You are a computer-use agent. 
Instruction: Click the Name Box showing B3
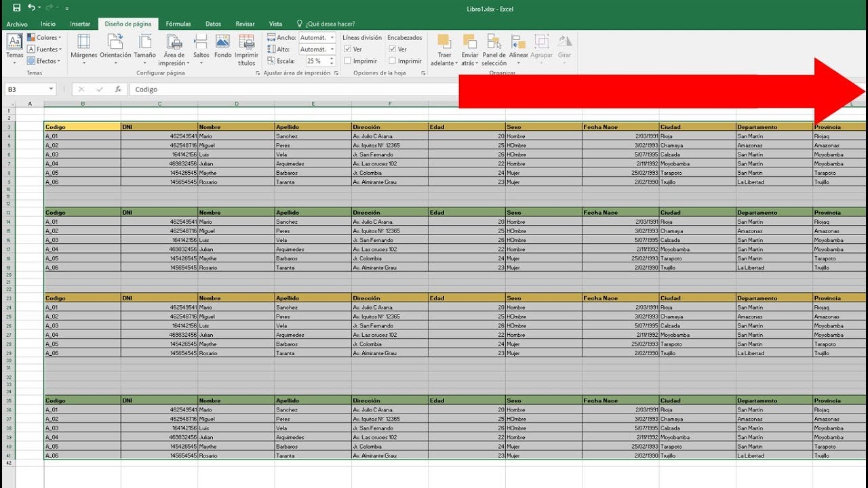coord(26,89)
